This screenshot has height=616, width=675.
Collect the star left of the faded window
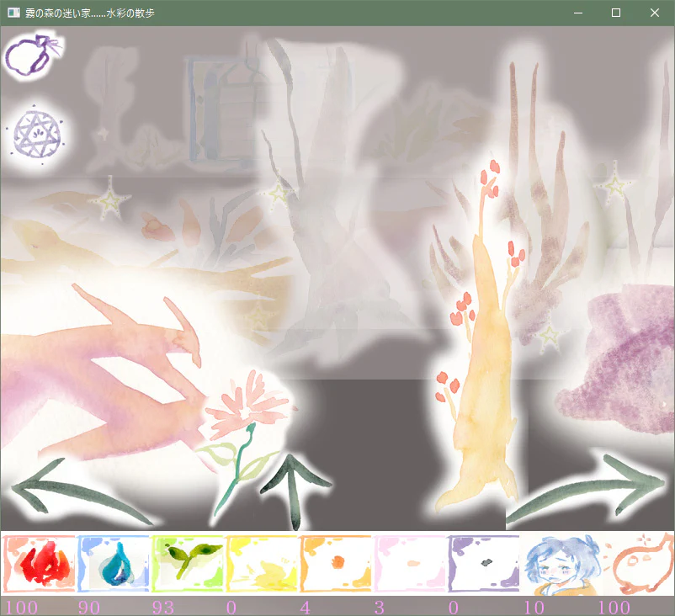coord(110,200)
